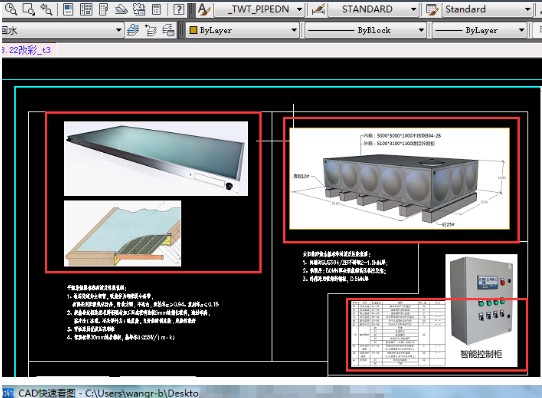This screenshot has width=542, height=398.
Task: Open the QuickCalc calculator icon
Action: click(x=157, y=9)
